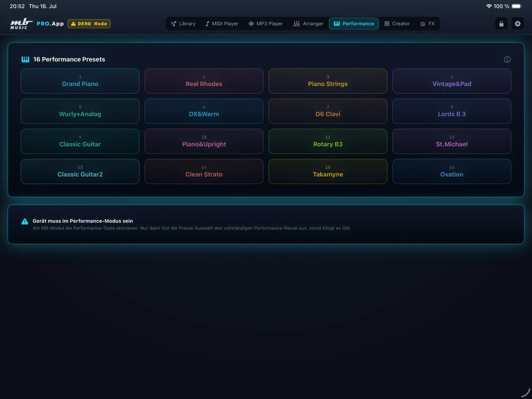Click the MB Music logo
The height and width of the screenshot is (399, 532).
point(22,24)
